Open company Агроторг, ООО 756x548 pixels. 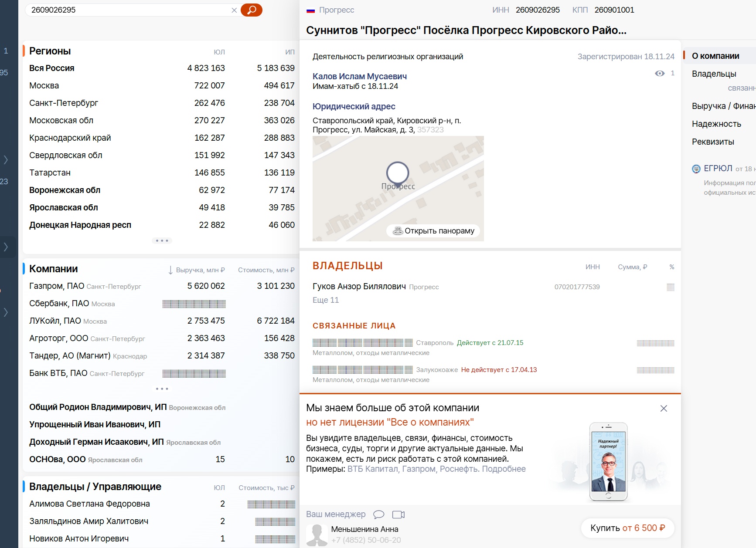click(x=59, y=338)
